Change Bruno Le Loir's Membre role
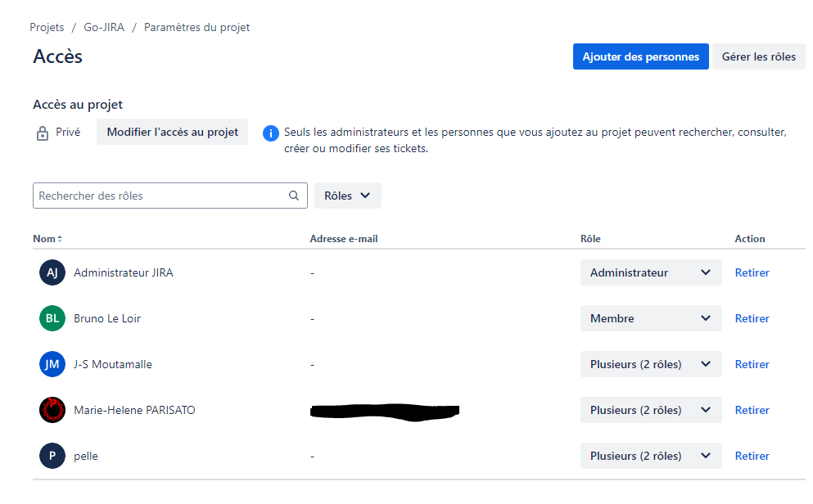813x504 pixels. pyautogui.click(x=650, y=318)
